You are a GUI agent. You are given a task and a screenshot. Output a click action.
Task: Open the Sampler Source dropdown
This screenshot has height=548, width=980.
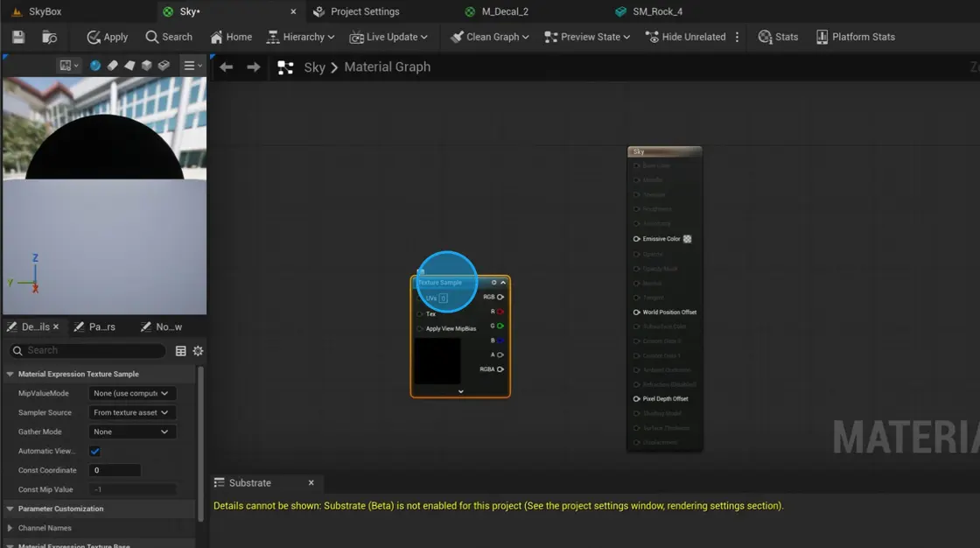[x=132, y=412]
